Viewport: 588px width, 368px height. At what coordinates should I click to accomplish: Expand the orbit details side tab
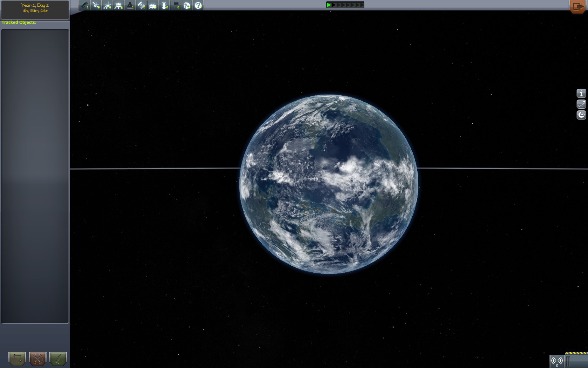tap(581, 104)
